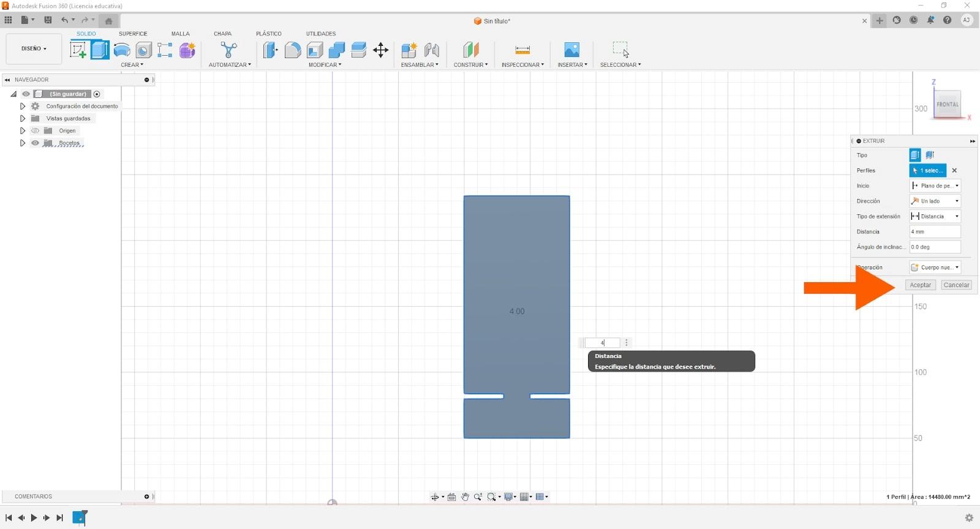Click the FRONTAL view cube face
Image resolution: width=980 pixels, height=529 pixels.
947,104
